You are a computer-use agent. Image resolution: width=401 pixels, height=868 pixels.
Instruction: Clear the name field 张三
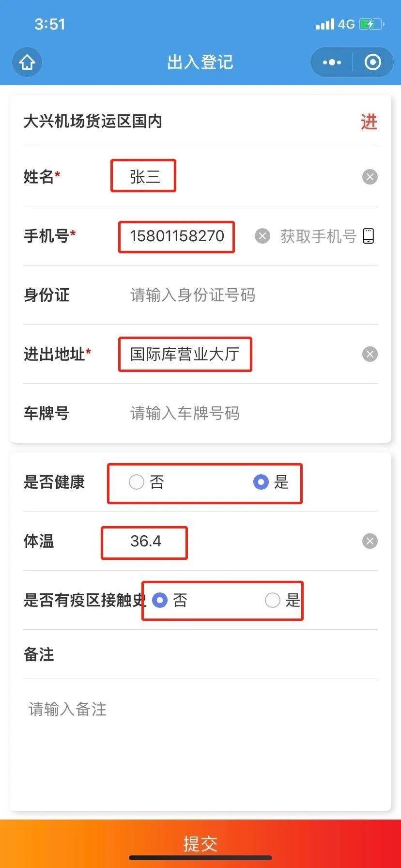(x=370, y=177)
